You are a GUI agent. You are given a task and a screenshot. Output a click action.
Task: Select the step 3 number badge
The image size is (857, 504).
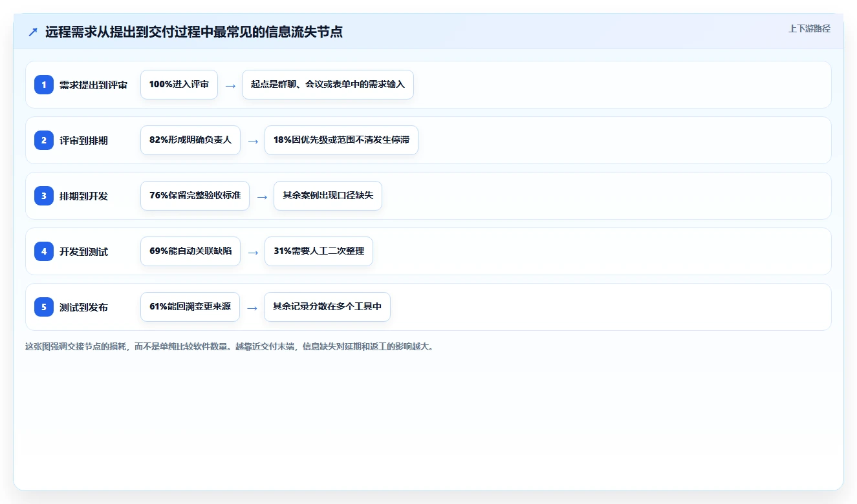click(44, 196)
